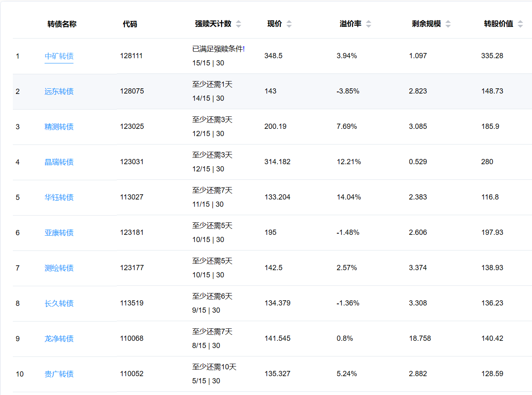Open the 远东转债 bond link
532x395 pixels.
click(x=59, y=92)
